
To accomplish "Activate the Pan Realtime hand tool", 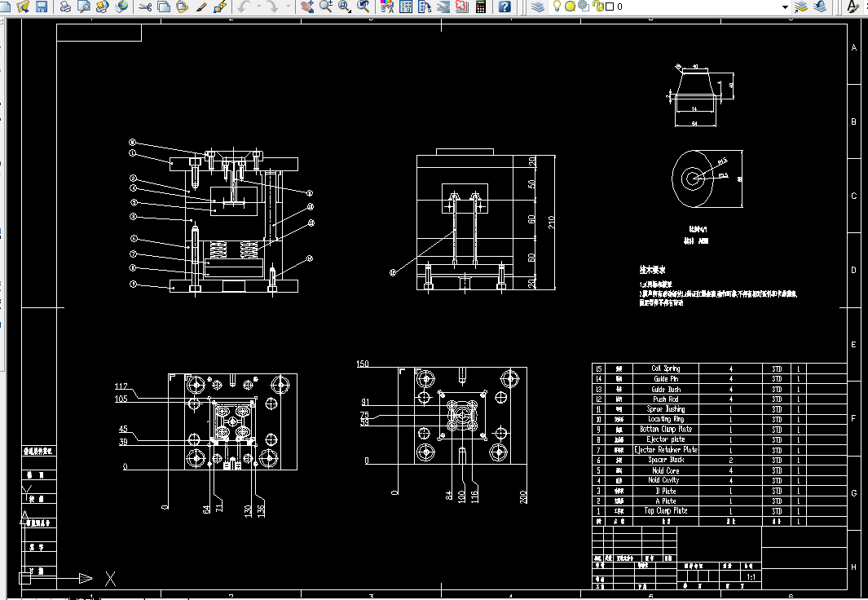I will pyautogui.click(x=307, y=6).
